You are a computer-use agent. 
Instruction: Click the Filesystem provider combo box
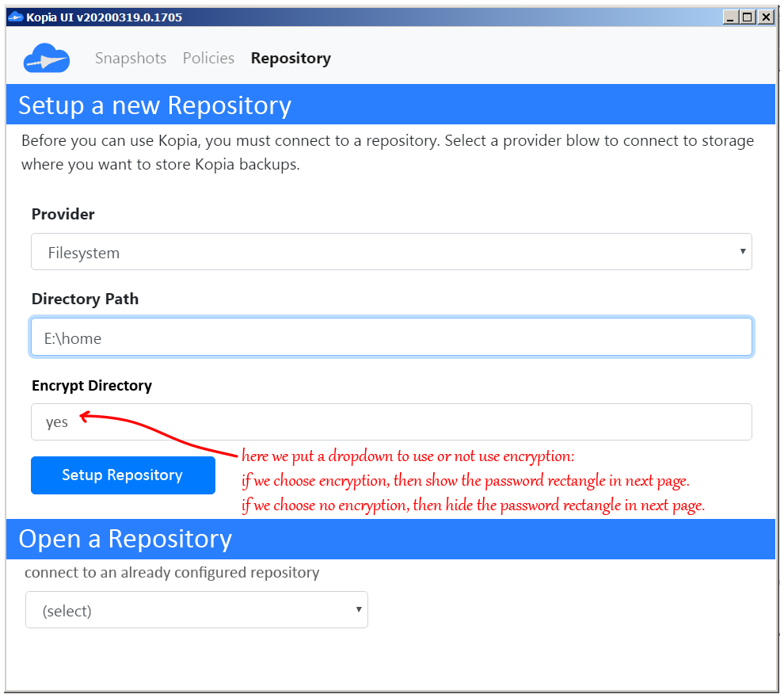(391, 251)
